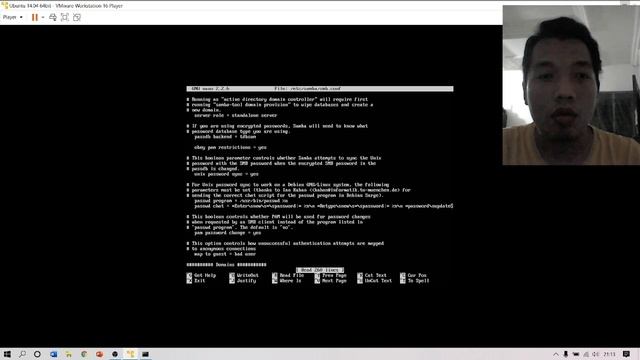
Task: Click the 'pam password change = yes' line
Action: tap(227, 233)
